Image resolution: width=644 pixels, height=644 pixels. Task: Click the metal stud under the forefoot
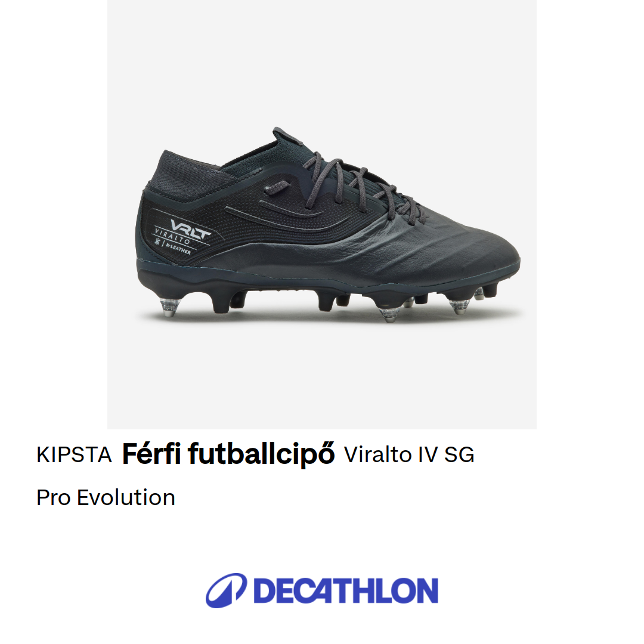389,314
